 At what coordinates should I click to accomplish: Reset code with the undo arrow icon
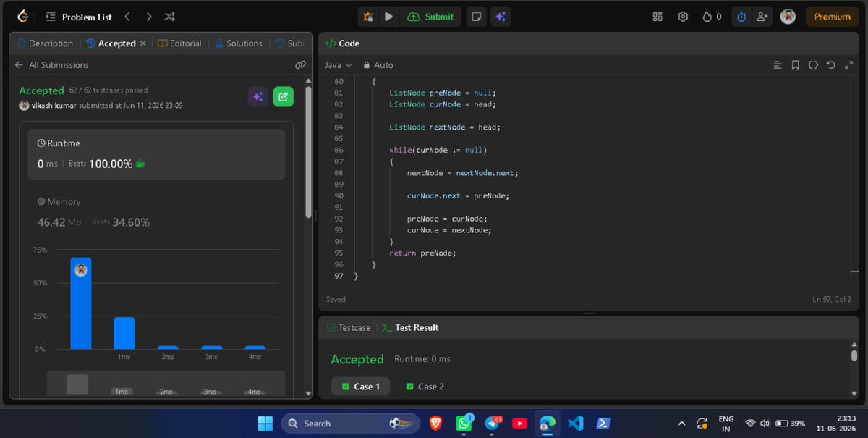click(830, 65)
